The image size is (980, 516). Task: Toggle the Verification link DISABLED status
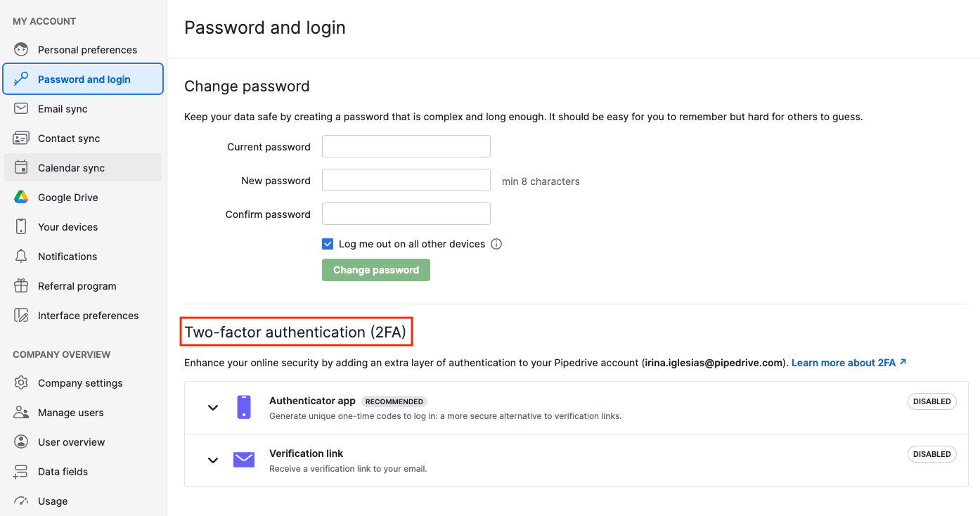tap(931, 453)
